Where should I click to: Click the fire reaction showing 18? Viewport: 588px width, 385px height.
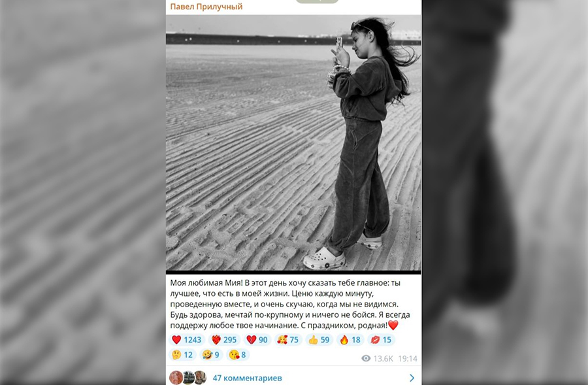(x=350, y=340)
